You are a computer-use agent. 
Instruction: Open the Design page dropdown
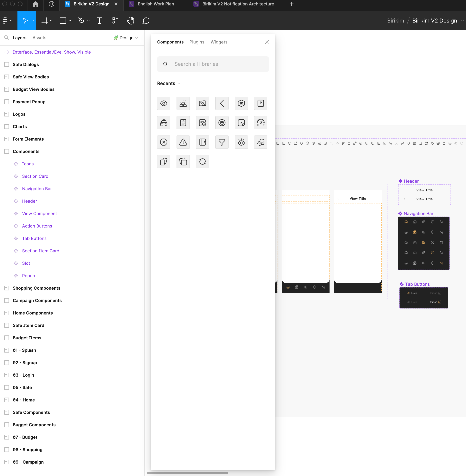point(126,37)
